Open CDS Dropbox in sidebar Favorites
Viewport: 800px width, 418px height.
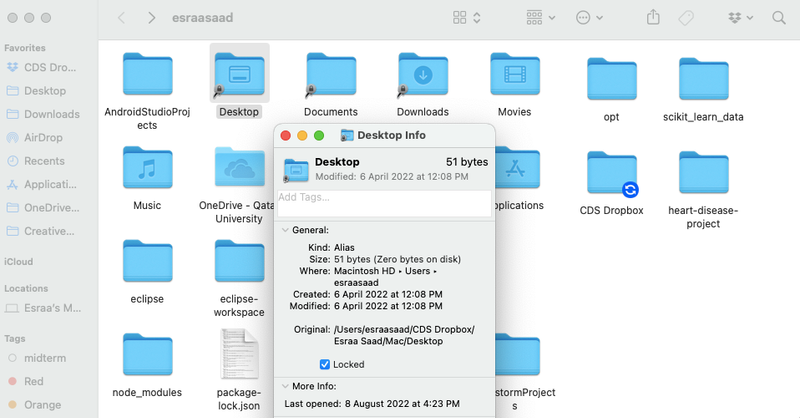tap(42, 67)
